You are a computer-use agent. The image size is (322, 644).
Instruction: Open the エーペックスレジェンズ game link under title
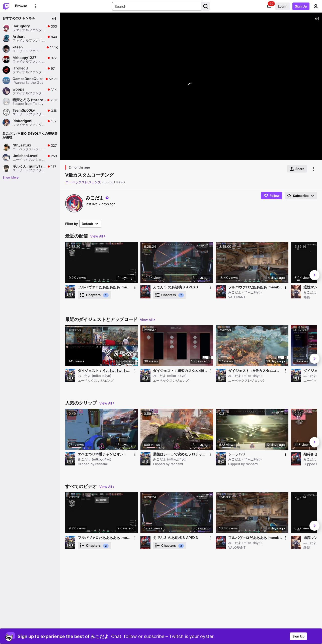[83, 182]
